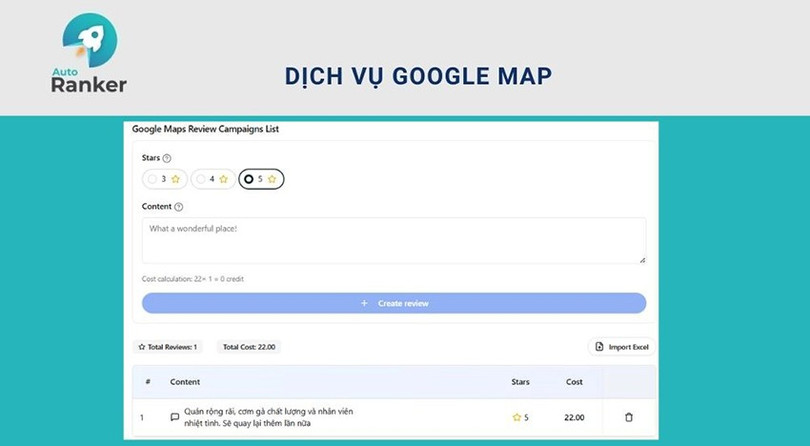Image resolution: width=810 pixels, height=446 pixels.
Task: Click the Import Excel button
Action: 621,347
